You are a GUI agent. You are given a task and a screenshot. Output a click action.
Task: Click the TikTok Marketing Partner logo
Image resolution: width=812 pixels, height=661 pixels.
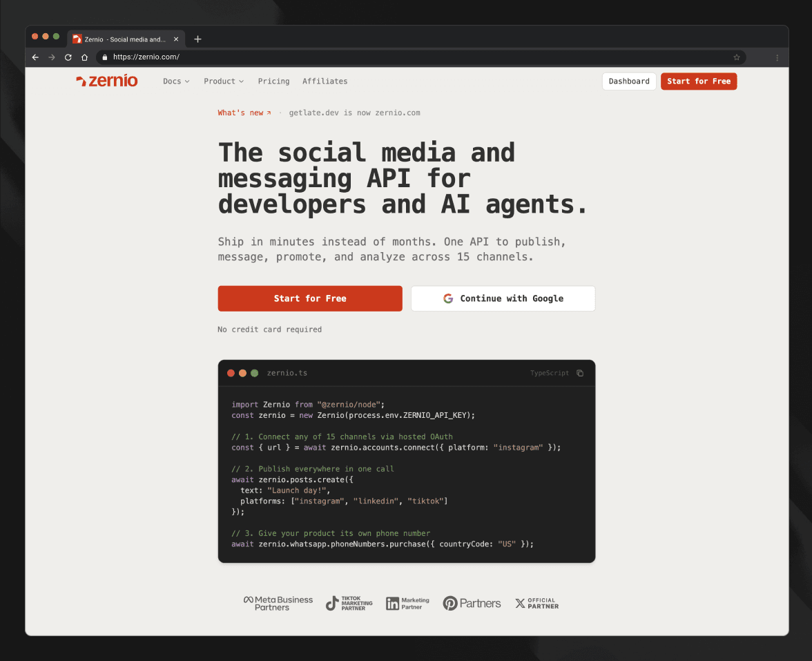349,604
